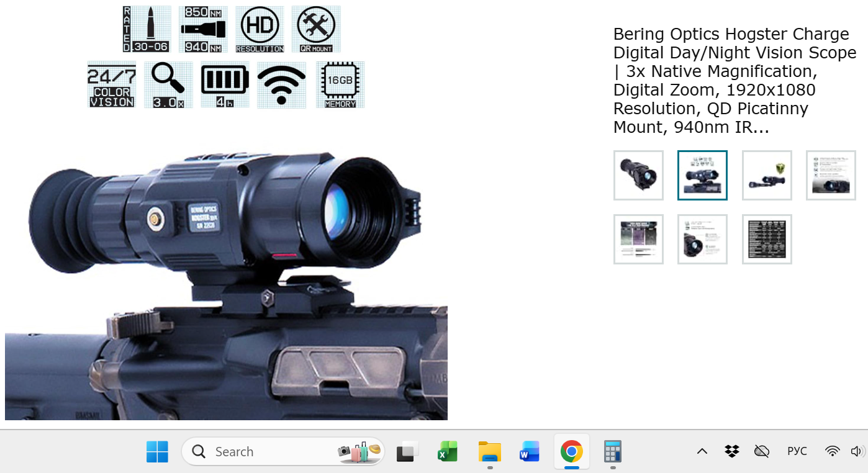
Task: Open File Explorer from the taskbar
Action: coord(490,451)
